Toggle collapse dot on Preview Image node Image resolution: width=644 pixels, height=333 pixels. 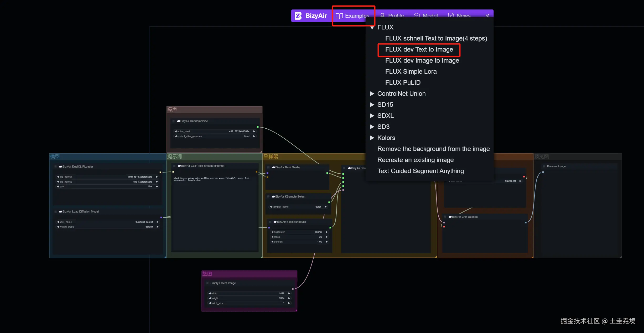pos(544,166)
